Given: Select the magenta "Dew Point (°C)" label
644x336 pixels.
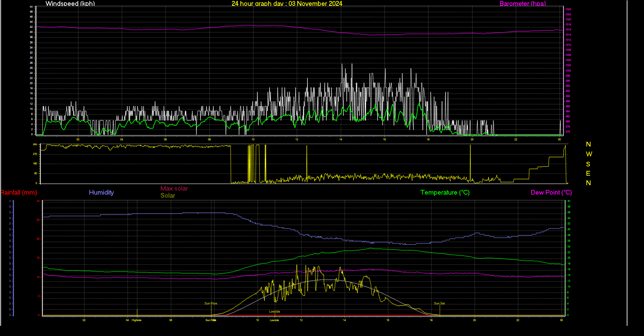Looking at the screenshot, I should coord(551,193).
